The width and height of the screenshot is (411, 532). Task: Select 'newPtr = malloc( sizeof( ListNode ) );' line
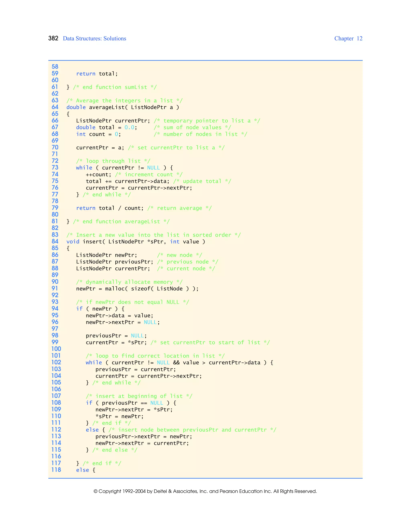point(137,289)
